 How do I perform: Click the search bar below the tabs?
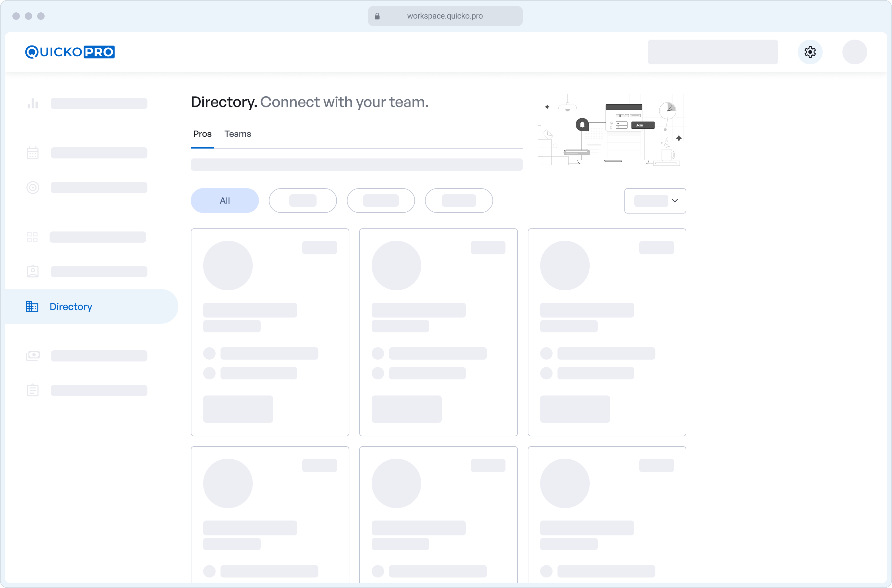pyautogui.click(x=356, y=165)
